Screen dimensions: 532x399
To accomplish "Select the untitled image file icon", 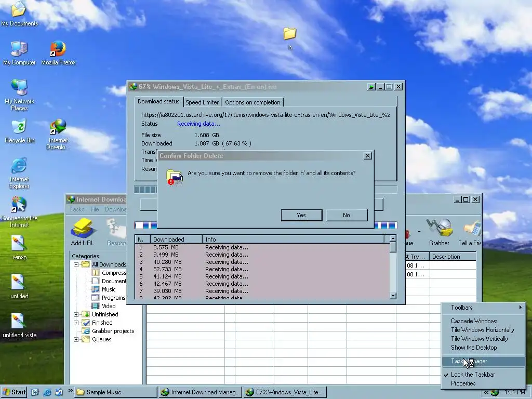I will point(19,287).
